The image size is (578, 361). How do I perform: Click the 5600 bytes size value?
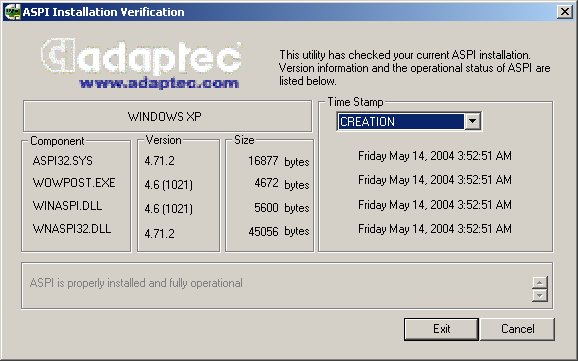click(x=282, y=208)
